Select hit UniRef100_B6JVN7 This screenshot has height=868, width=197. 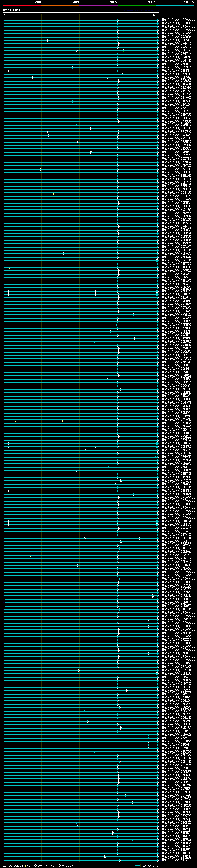(177, 416)
